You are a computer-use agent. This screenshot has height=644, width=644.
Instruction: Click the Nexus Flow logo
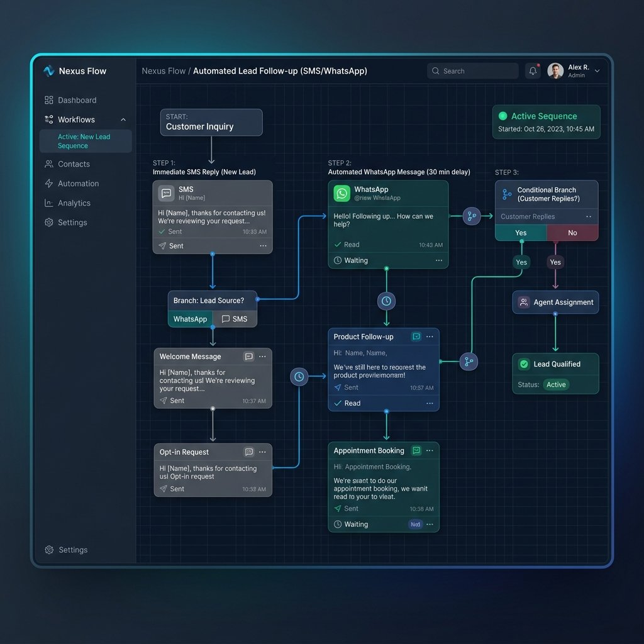[x=49, y=71]
